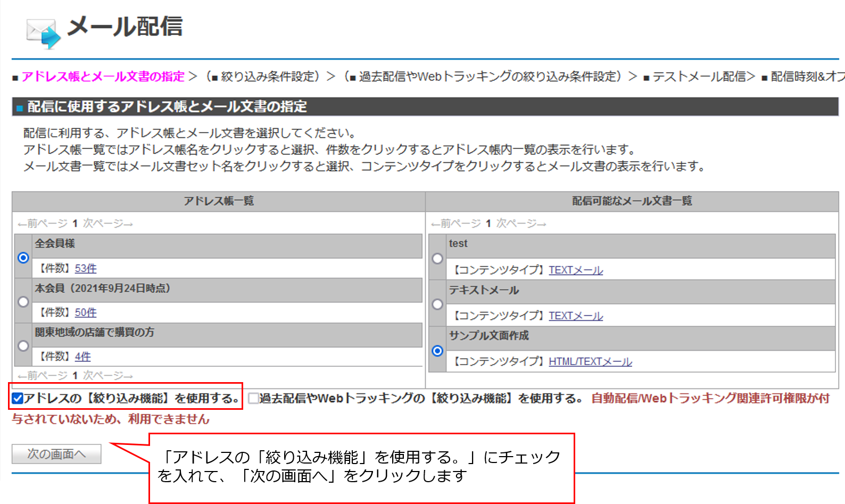Click the テストメール配信 breadcrumb step

702,77
